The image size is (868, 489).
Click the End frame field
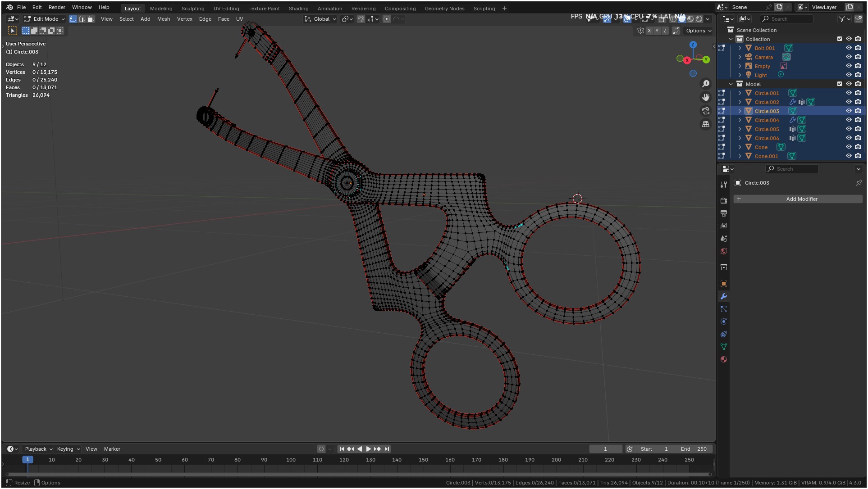pos(694,449)
